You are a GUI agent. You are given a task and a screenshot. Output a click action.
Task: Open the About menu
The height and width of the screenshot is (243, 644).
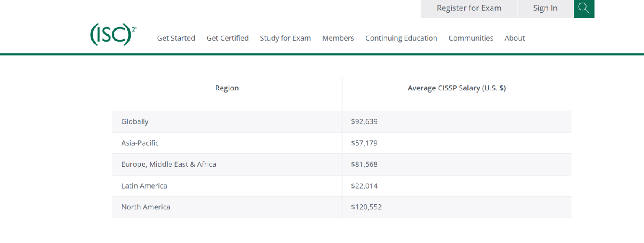coord(514,38)
